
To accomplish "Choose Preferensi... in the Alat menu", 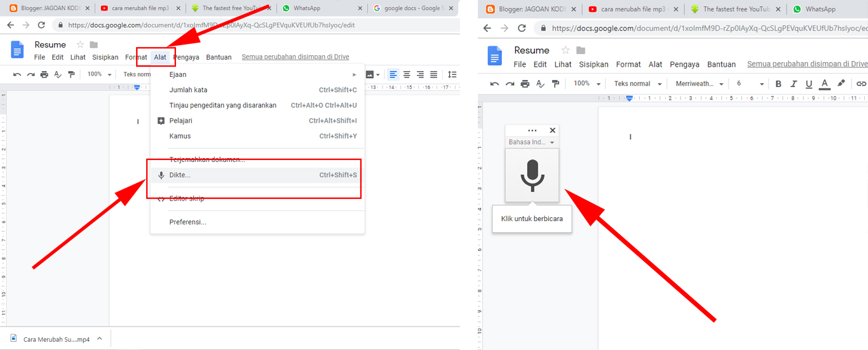I will 257,222.
